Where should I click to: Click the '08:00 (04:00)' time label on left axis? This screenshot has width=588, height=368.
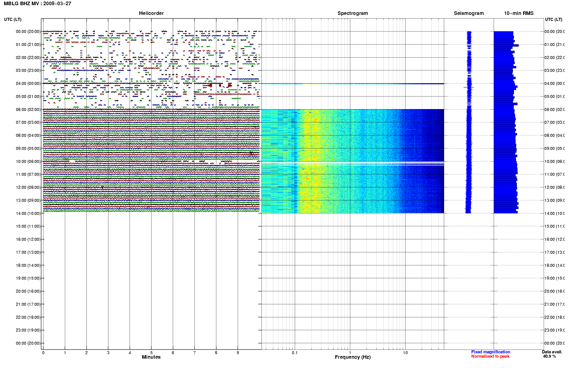point(28,136)
